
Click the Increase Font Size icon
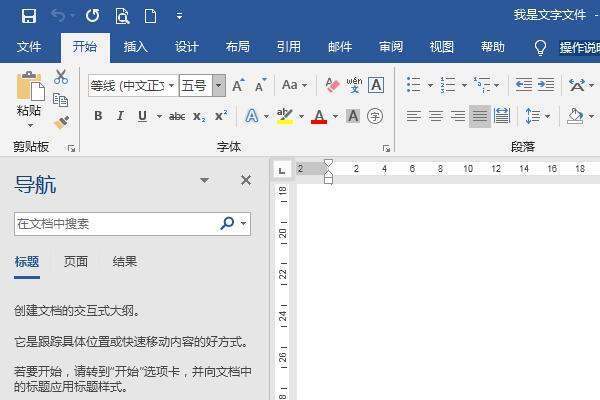[x=238, y=85]
